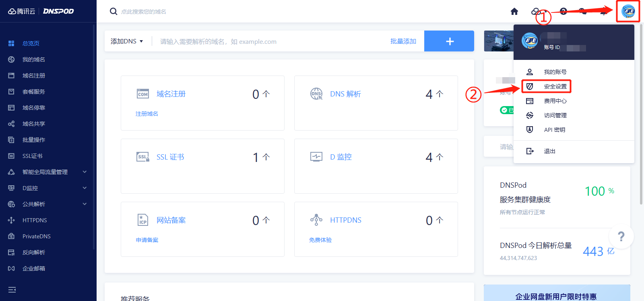Screen dimensions: 644x301
Task: Open the 注册域名 link
Action: click(x=147, y=114)
